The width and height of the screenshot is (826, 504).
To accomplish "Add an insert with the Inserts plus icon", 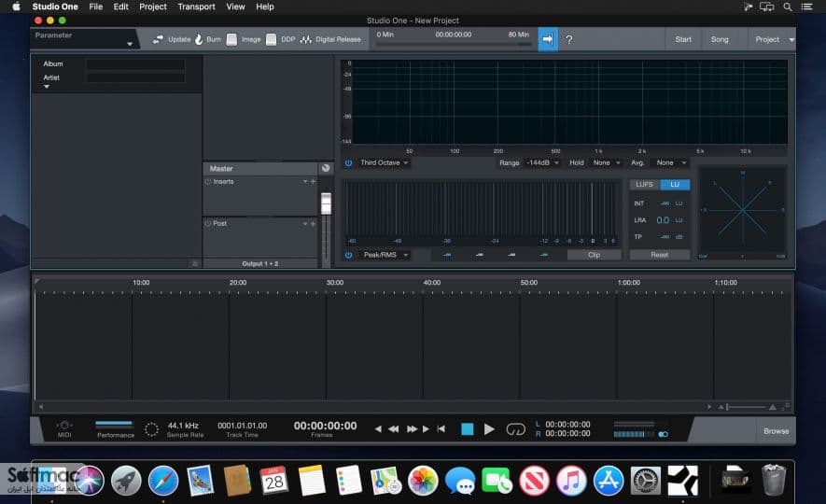I will coord(313,182).
